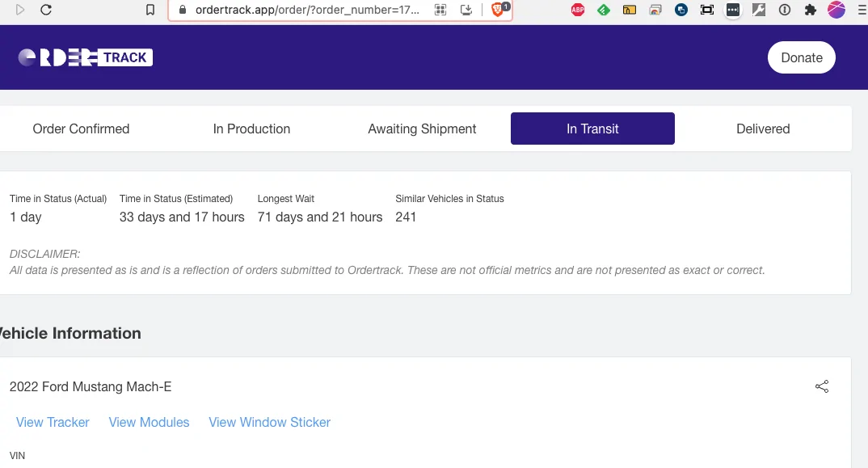868x468 pixels.
Task: Select the In Production status tab
Action: [251, 129]
